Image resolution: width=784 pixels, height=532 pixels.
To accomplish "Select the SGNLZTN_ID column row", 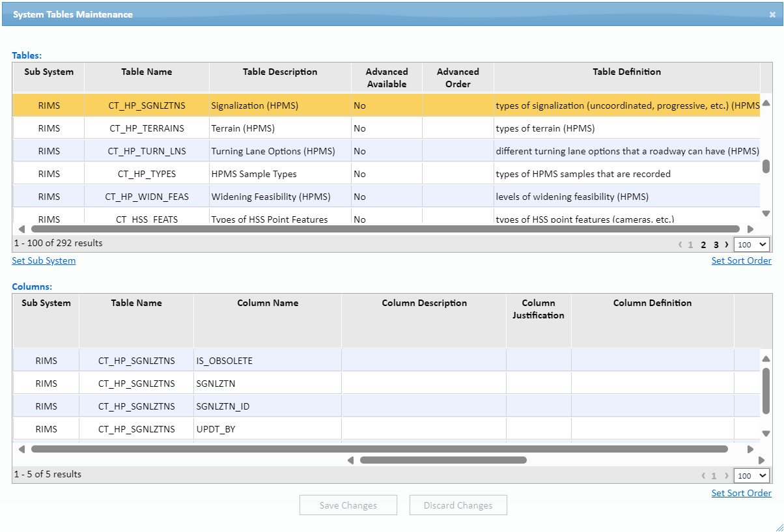I will click(387, 406).
